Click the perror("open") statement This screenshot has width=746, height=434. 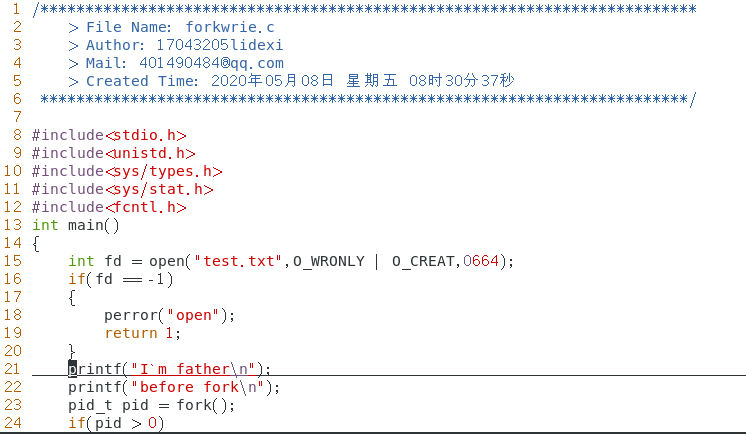tap(170, 316)
